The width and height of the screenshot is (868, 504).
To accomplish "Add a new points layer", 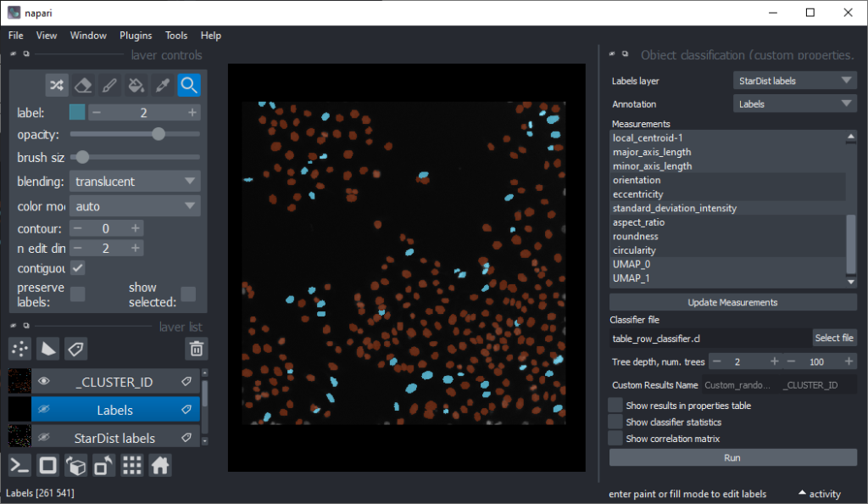I will pyautogui.click(x=20, y=349).
